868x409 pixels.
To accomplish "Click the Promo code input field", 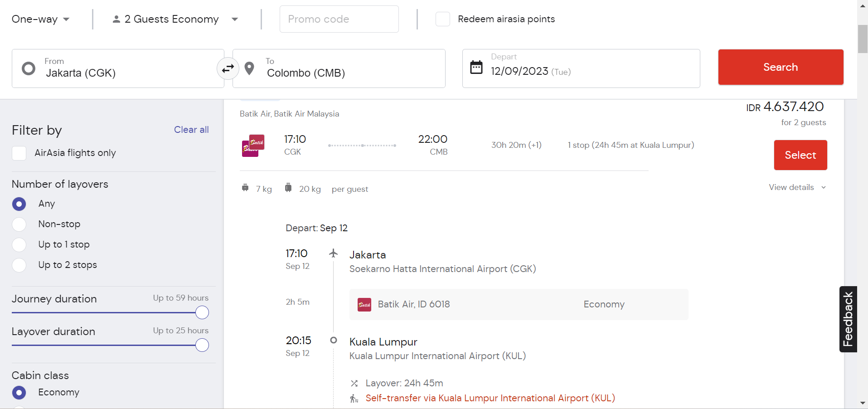I will click(339, 19).
